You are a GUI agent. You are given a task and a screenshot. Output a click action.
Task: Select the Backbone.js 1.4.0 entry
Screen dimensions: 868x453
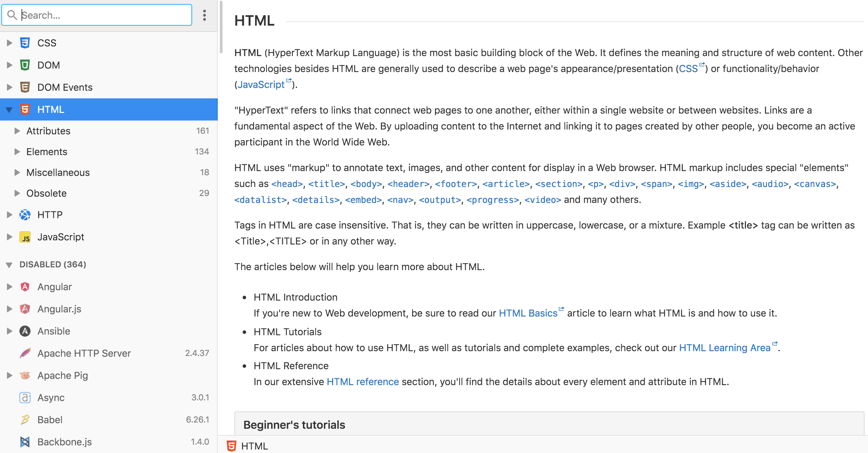[109, 442]
